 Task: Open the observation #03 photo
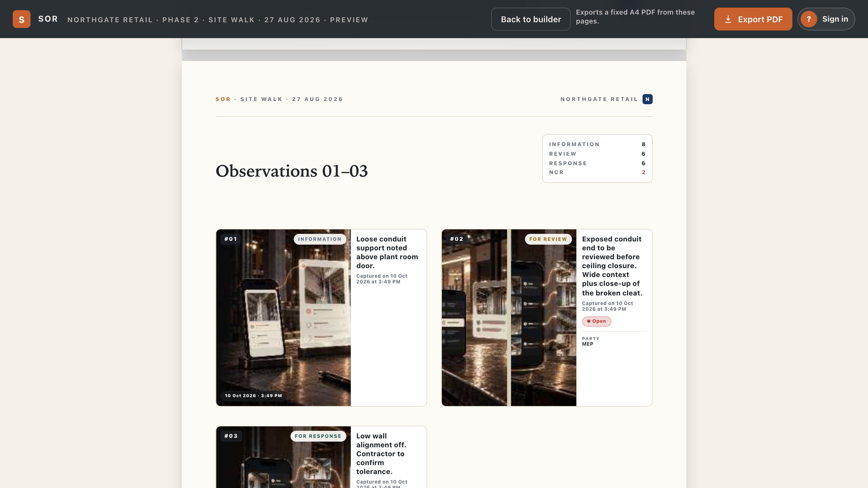(283, 457)
